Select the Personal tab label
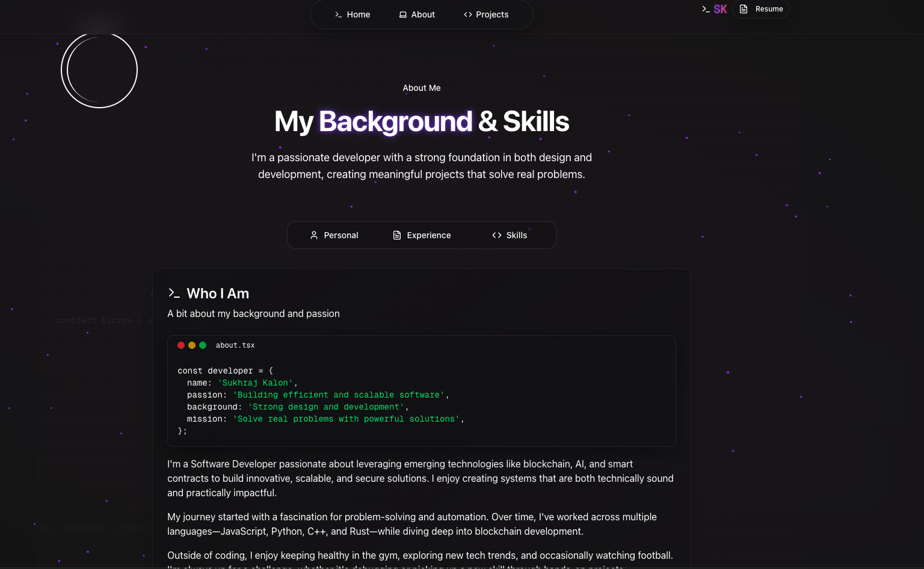Screen dimensions: 924x569 (340, 235)
